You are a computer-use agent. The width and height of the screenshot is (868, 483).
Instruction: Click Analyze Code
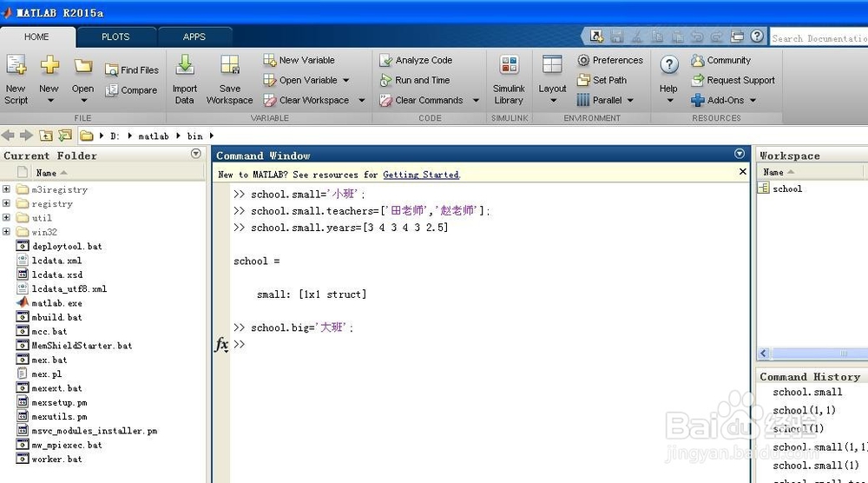tap(416, 60)
